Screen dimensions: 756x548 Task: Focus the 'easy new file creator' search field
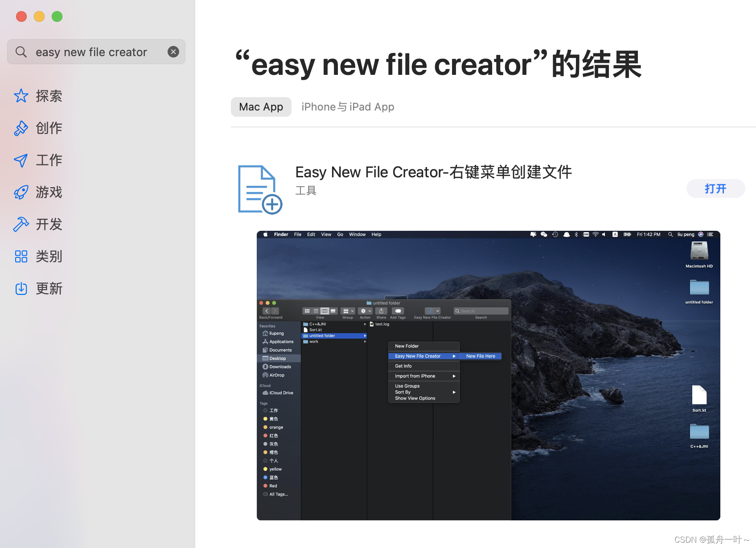click(x=96, y=52)
